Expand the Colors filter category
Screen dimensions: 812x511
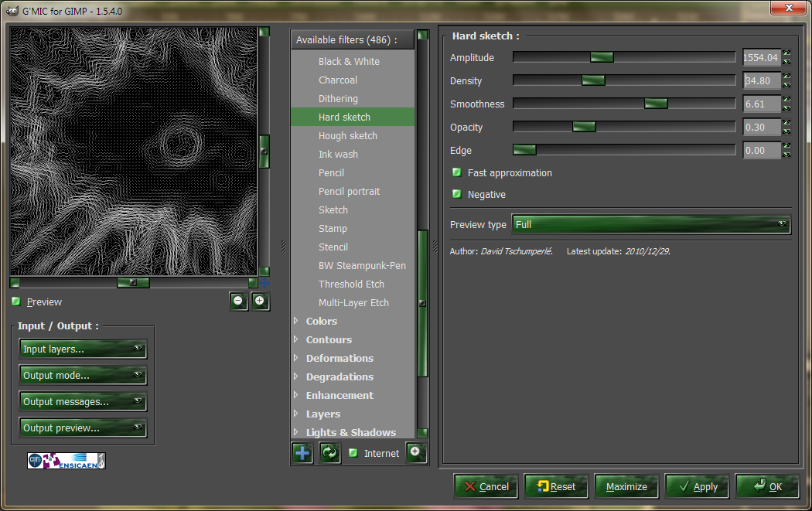(x=295, y=321)
